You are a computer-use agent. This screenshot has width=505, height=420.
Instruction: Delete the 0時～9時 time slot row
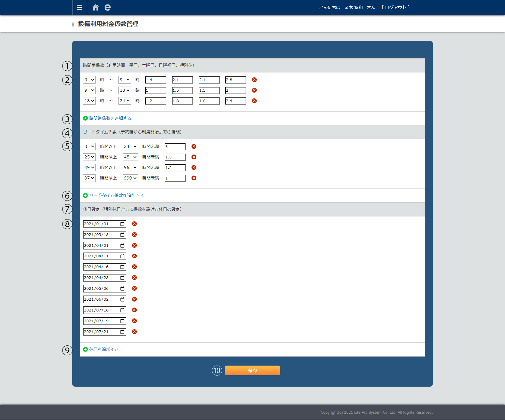254,80
